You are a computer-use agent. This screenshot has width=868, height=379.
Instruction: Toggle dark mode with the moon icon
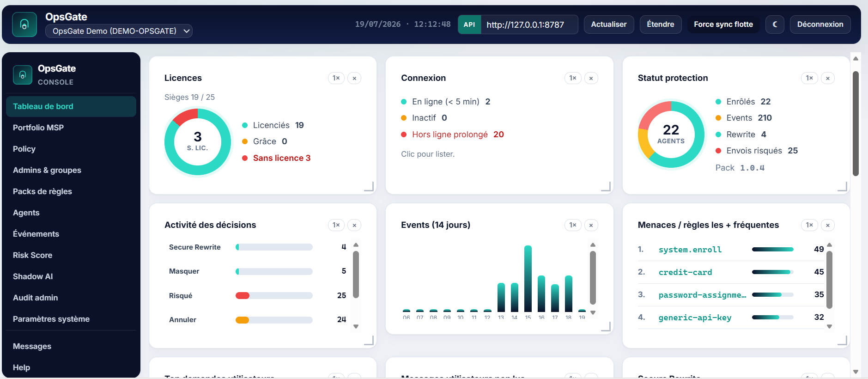[x=775, y=24]
